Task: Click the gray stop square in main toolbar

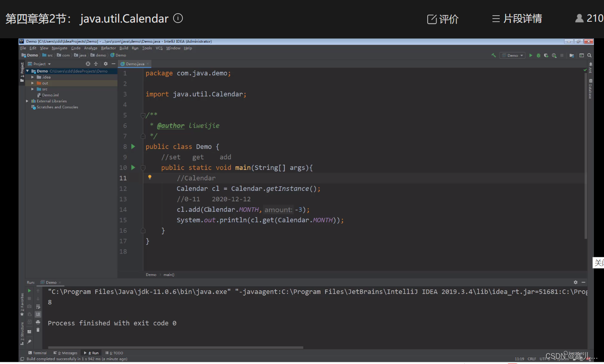Action: coord(562,56)
